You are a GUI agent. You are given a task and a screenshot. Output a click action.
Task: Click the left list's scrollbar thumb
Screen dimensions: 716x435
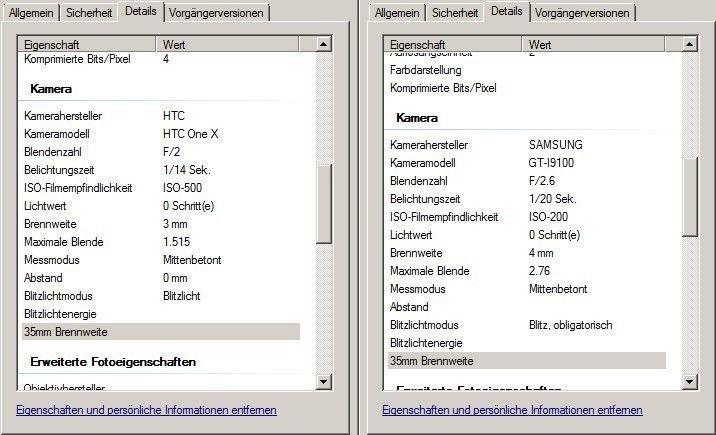[323, 204]
